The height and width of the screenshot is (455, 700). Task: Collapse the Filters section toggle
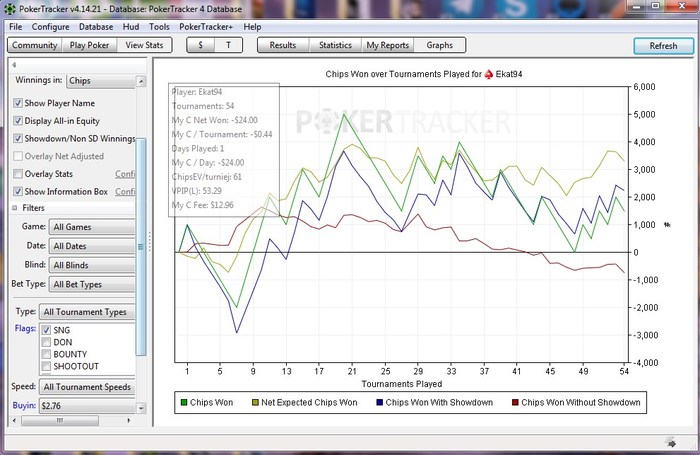point(15,208)
